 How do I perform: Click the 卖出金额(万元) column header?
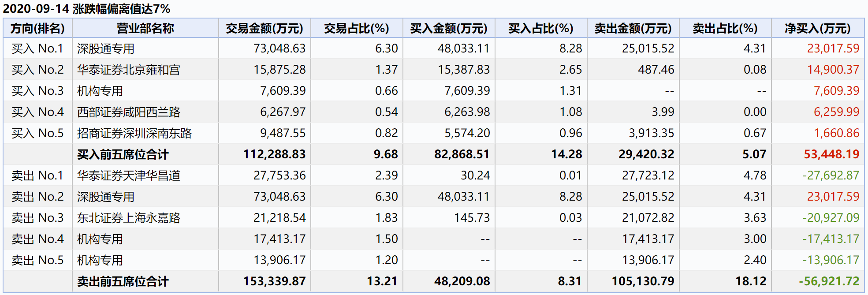coord(633,29)
